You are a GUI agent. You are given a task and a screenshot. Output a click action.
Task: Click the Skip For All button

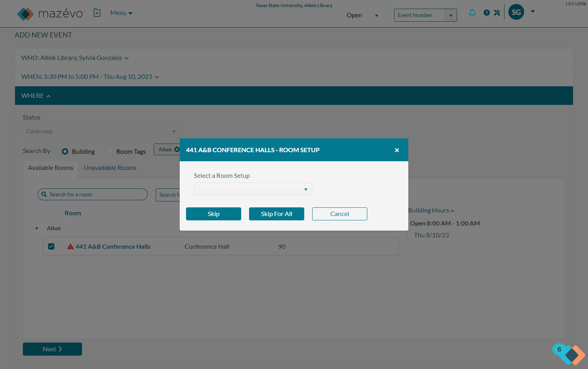pos(277,214)
